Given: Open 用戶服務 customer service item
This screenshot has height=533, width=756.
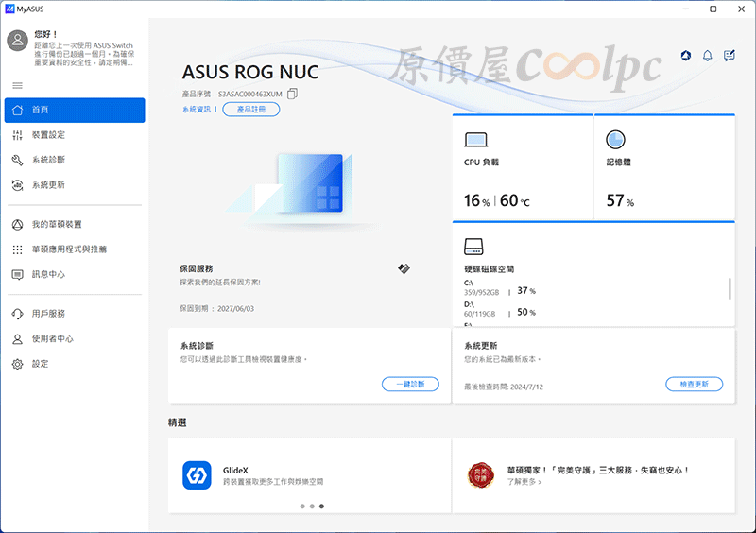Looking at the screenshot, I should pyautogui.click(x=75, y=314).
